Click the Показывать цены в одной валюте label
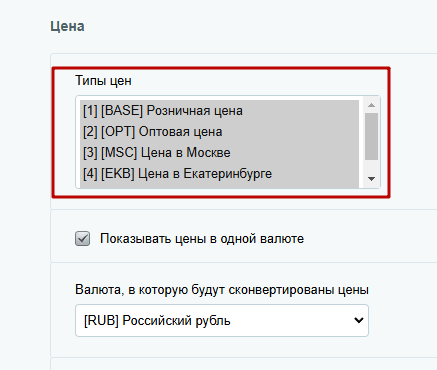Viewport: 437px width, 370px height. (202, 239)
